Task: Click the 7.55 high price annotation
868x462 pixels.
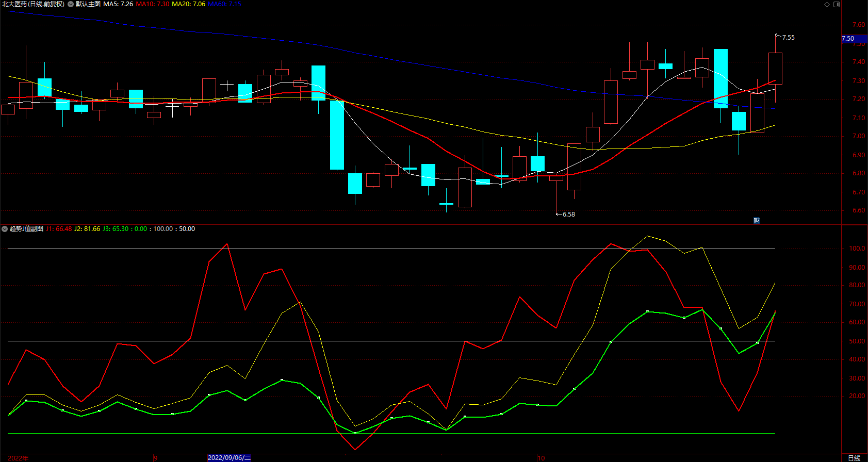Action: [788, 38]
